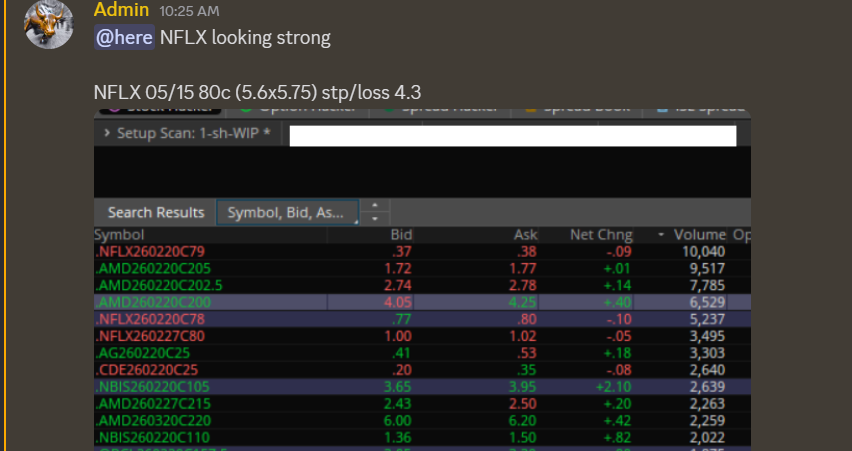Click the 3,303 volume value
Image resolution: width=852 pixels, height=451 pixels.
[x=706, y=353]
